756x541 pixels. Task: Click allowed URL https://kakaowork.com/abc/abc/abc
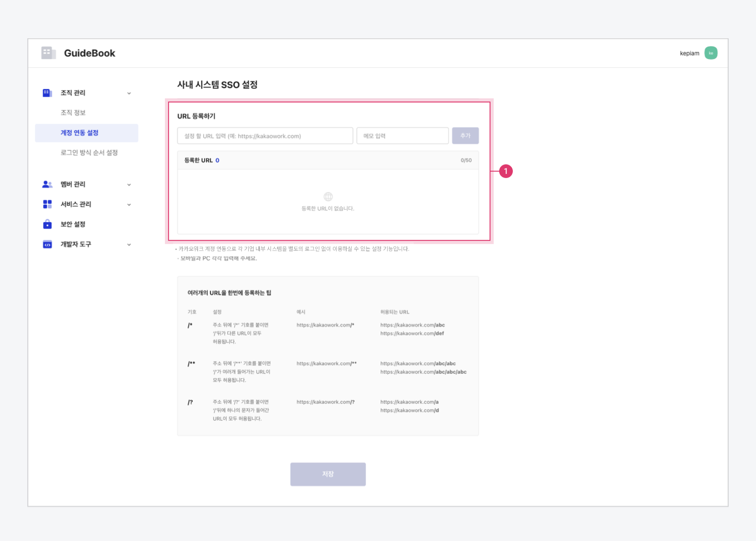point(424,372)
